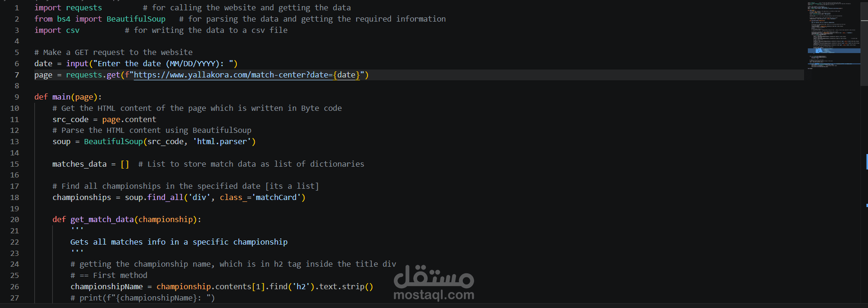This screenshot has height=308, width=868.
Task: Click the "championshipName" variable on line 26
Action: coord(107,287)
